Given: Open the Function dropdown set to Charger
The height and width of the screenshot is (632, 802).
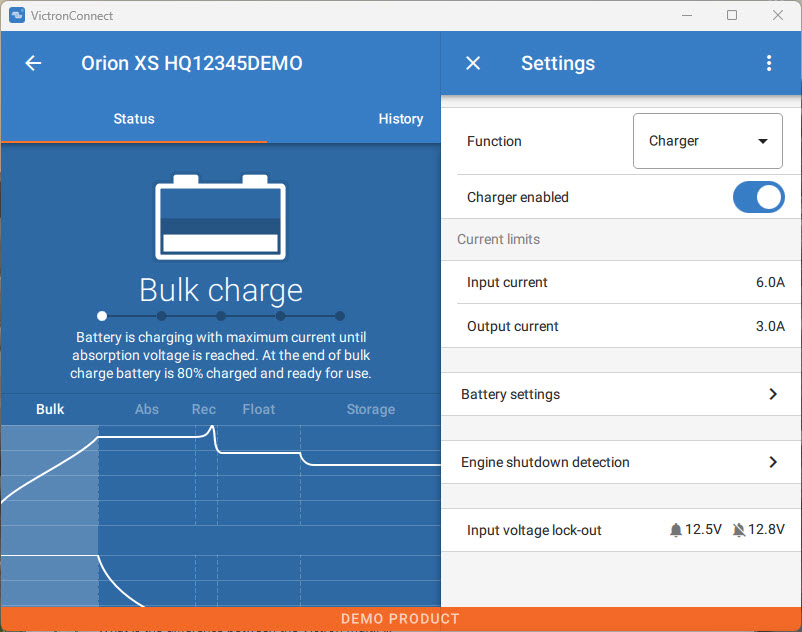Looking at the screenshot, I should pyautogui.click(x=708, y=141).
